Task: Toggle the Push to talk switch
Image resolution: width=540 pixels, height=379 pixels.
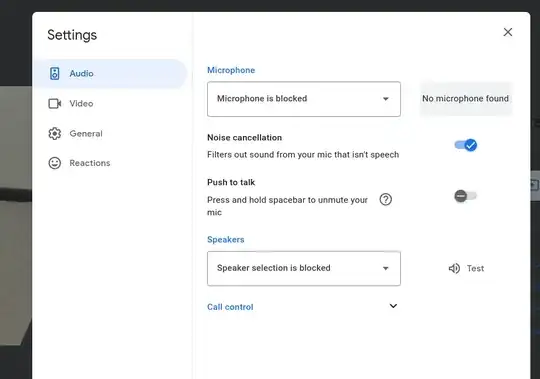Action: click(465, 196)
